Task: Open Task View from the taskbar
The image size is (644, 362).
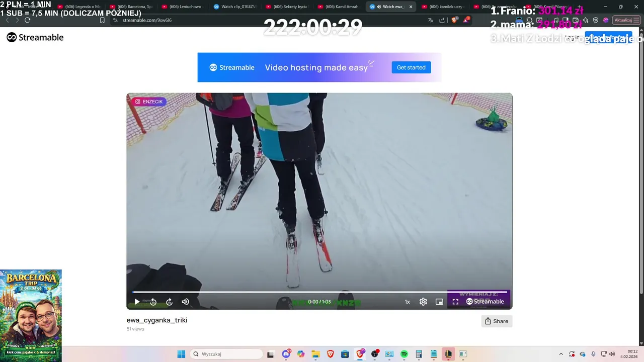Action: coord(271,354)
